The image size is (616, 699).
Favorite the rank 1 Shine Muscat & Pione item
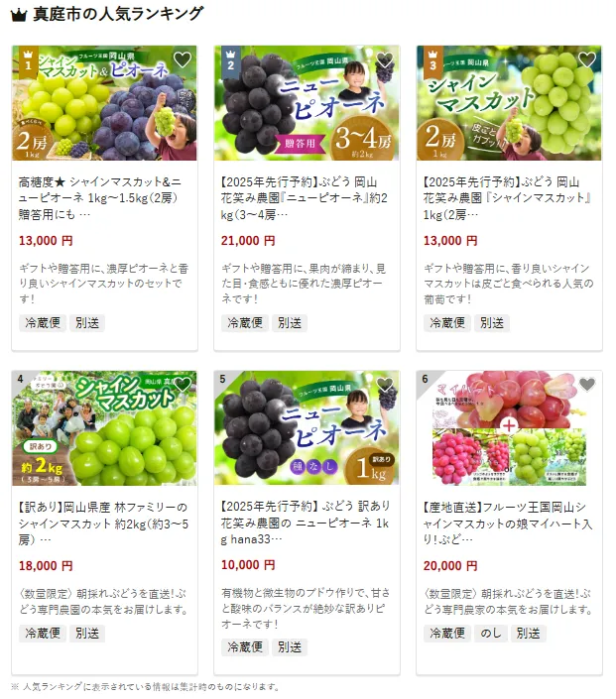(x=182, y=59)
